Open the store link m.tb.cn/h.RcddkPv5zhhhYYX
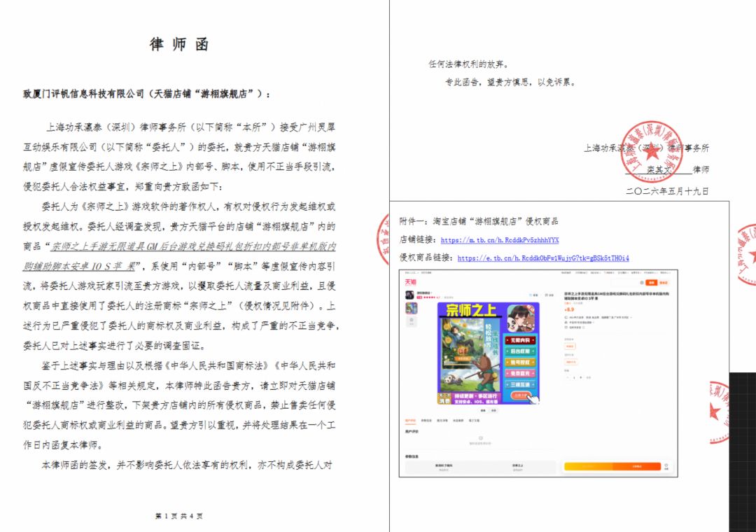 [500, 239]
